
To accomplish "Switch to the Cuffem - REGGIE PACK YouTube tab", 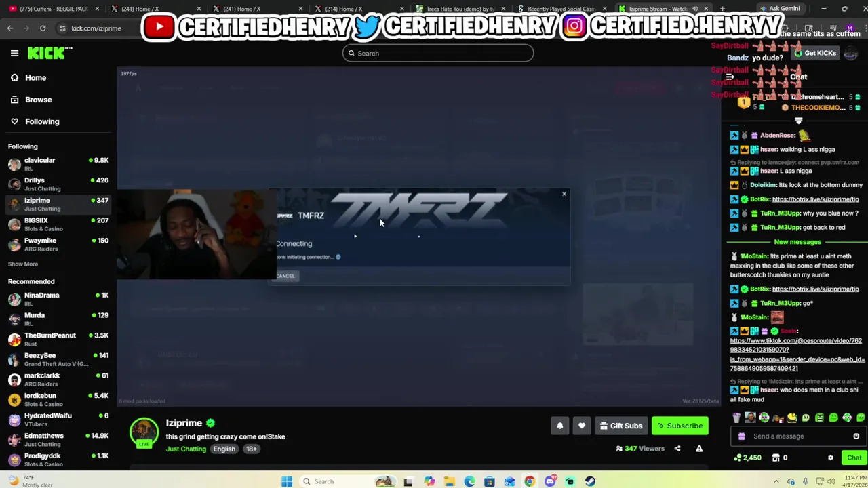I will pos(53,9).
